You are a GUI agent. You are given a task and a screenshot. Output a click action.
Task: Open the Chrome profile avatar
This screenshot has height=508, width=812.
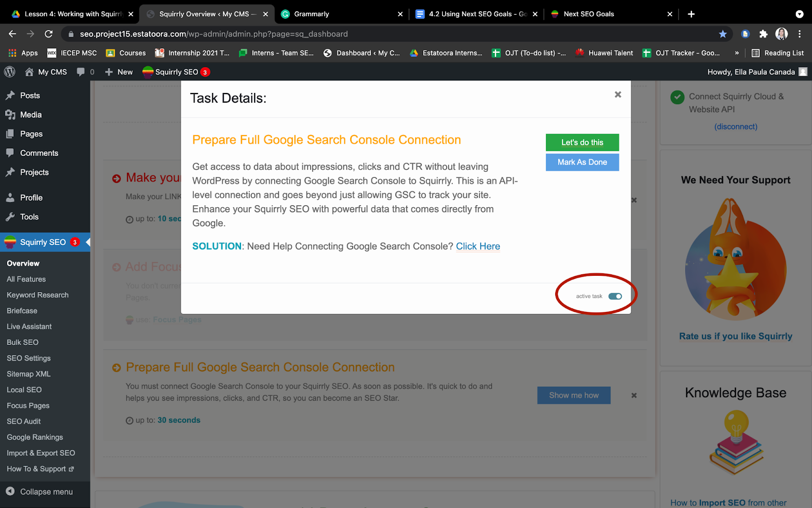click(782, 34)
